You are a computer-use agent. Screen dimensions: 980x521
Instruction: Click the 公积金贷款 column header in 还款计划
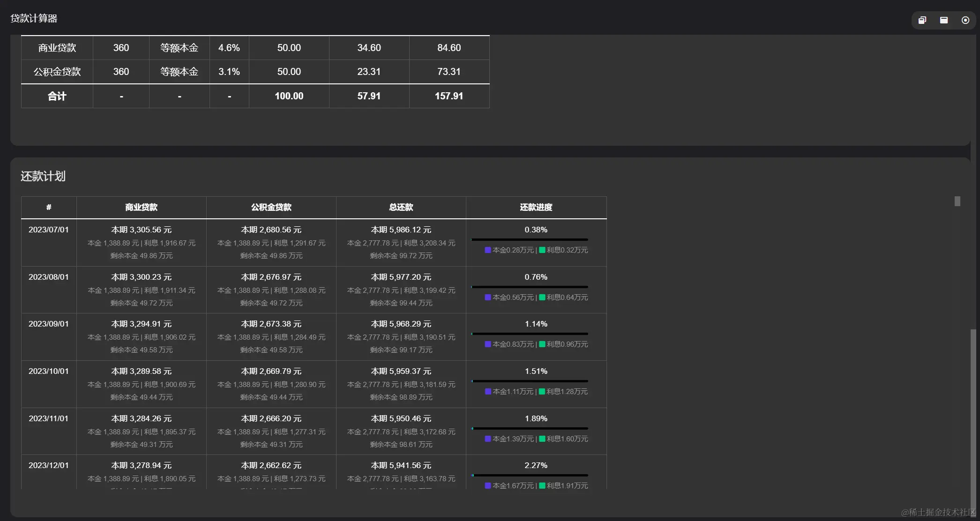click(x=271, y=207)
